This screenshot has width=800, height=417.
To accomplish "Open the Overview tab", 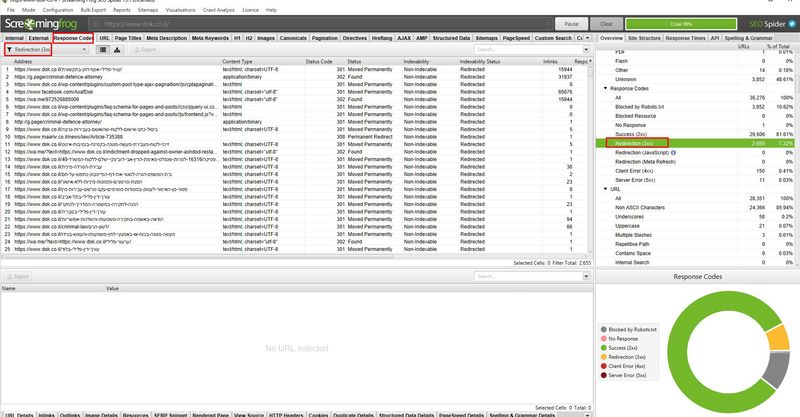I will 611,38.
